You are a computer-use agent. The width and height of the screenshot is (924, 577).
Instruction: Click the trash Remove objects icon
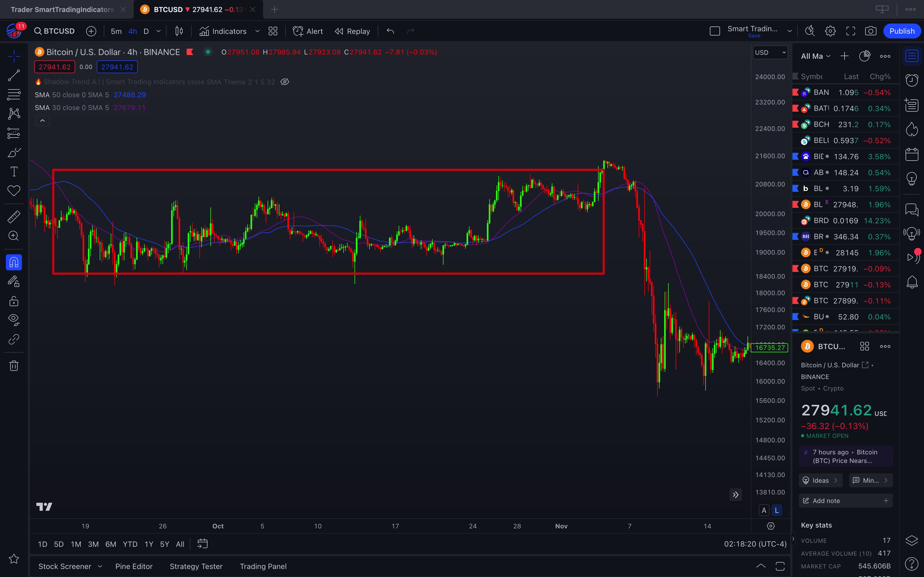tap(14, 366)
